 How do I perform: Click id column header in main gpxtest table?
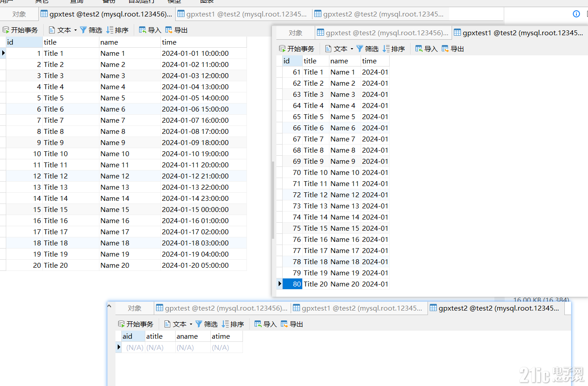pyautogui.click(x=24, y=42)
